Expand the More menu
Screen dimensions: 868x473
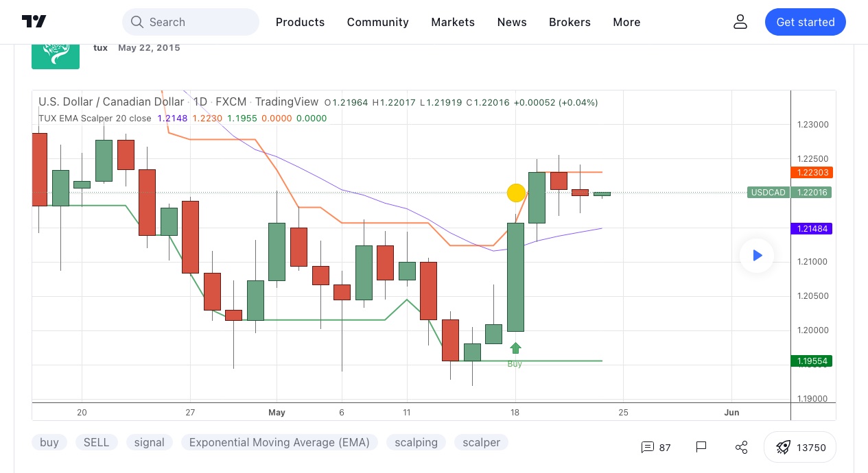pos(626,22)
